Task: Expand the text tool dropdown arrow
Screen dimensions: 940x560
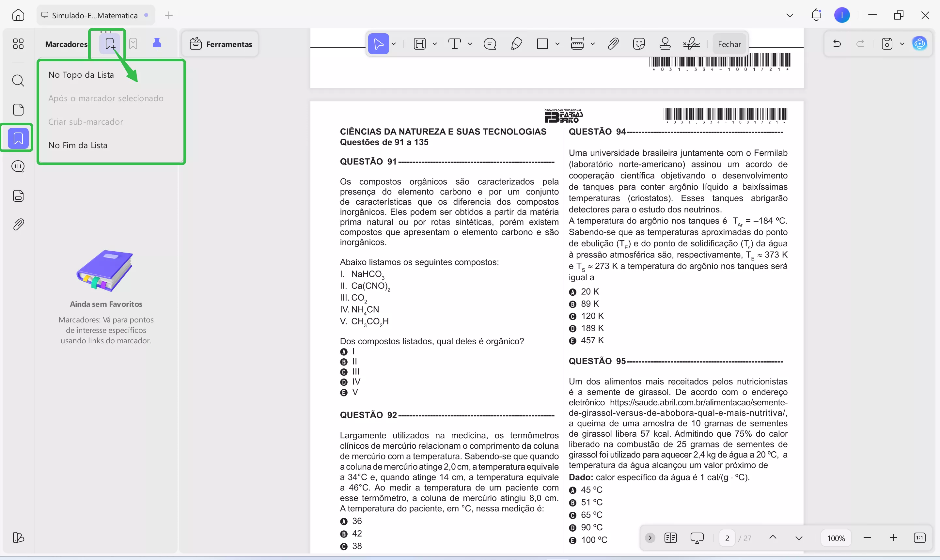Action: (x=470, y=44)
